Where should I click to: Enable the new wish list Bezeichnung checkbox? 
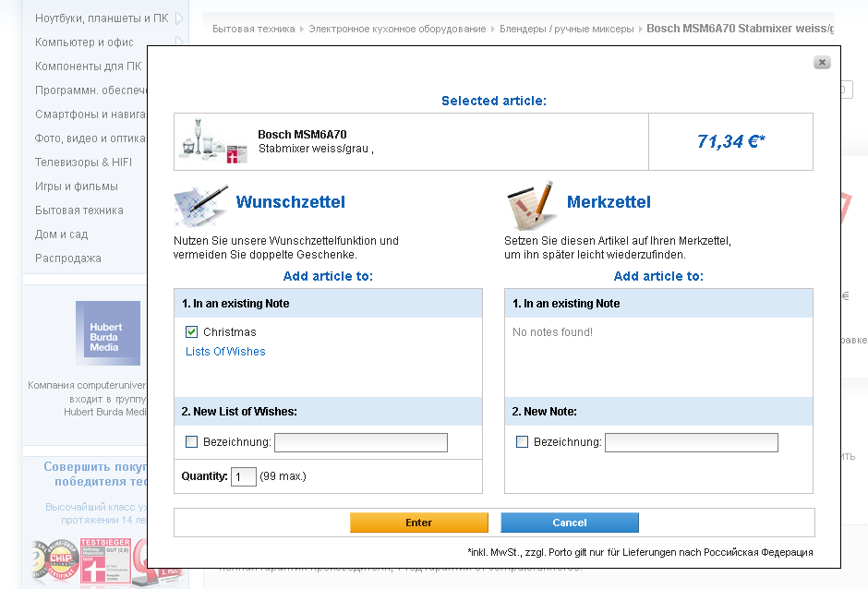click(x=192, y=442)
